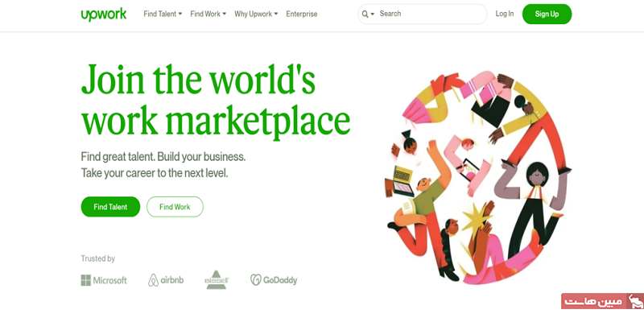The width and height of the screenshot is (644, 322).
Task: Click the Microsoft logo
Action: coord(104,280)
